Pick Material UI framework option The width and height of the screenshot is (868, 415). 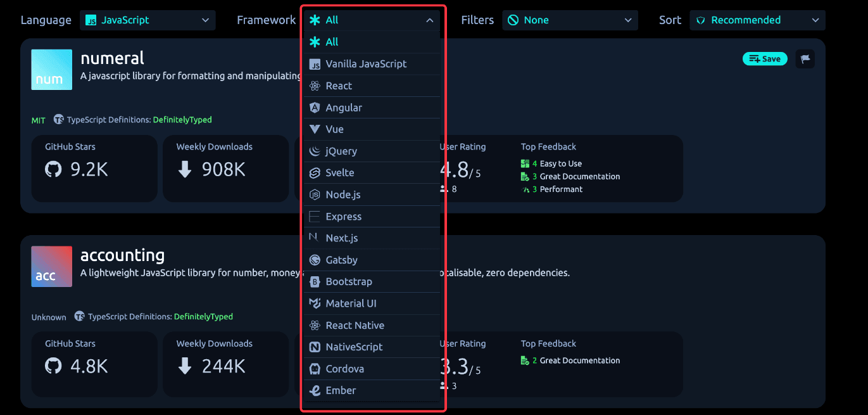372,303
